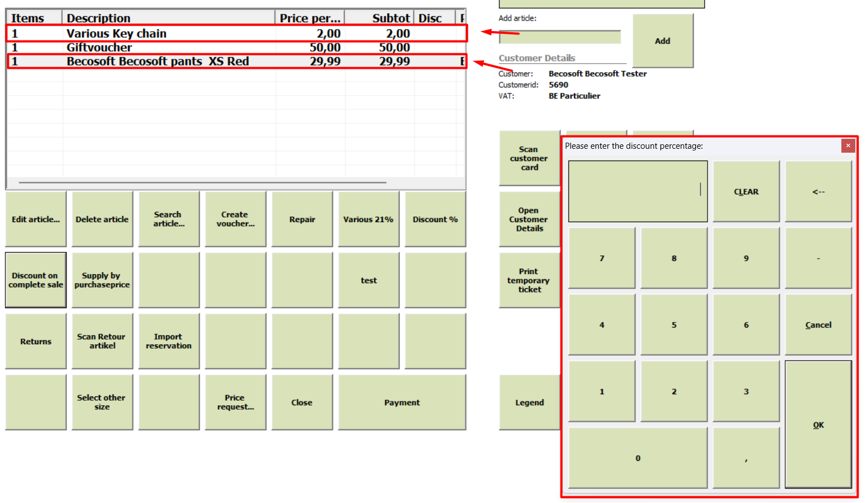Open Customer Details button
The image size is (868, 503).
click(529, 219)
